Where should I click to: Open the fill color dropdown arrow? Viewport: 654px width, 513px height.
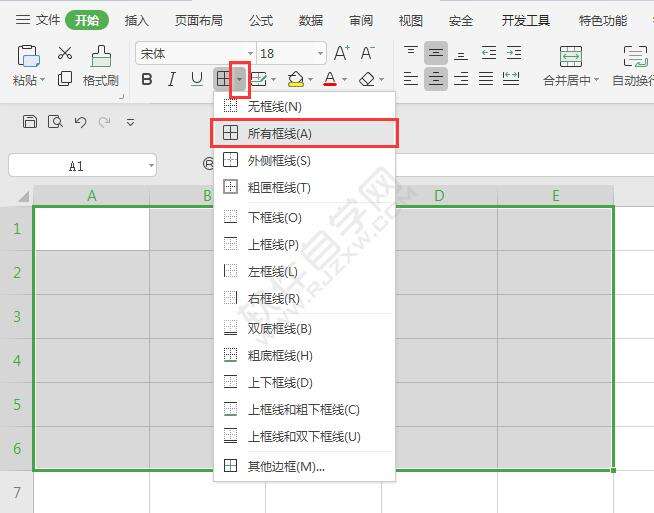(x=310, y=79)
